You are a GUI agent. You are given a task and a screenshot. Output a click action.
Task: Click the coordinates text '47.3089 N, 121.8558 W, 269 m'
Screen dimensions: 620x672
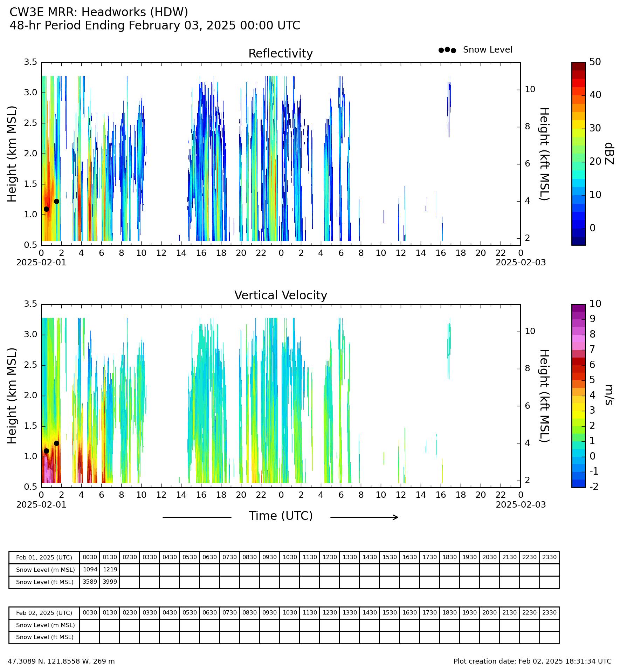click(x=61, y=661)
